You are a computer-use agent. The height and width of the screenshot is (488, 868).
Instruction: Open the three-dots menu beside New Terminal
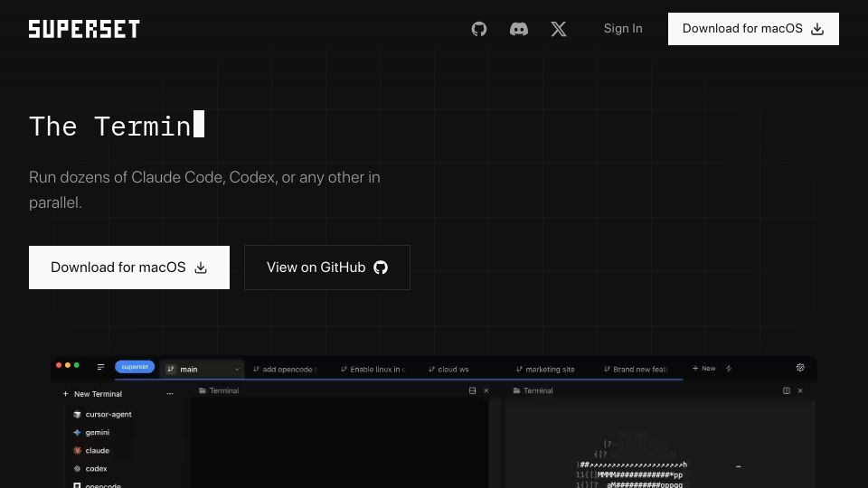pyautogui.click(x=170, y=394)
